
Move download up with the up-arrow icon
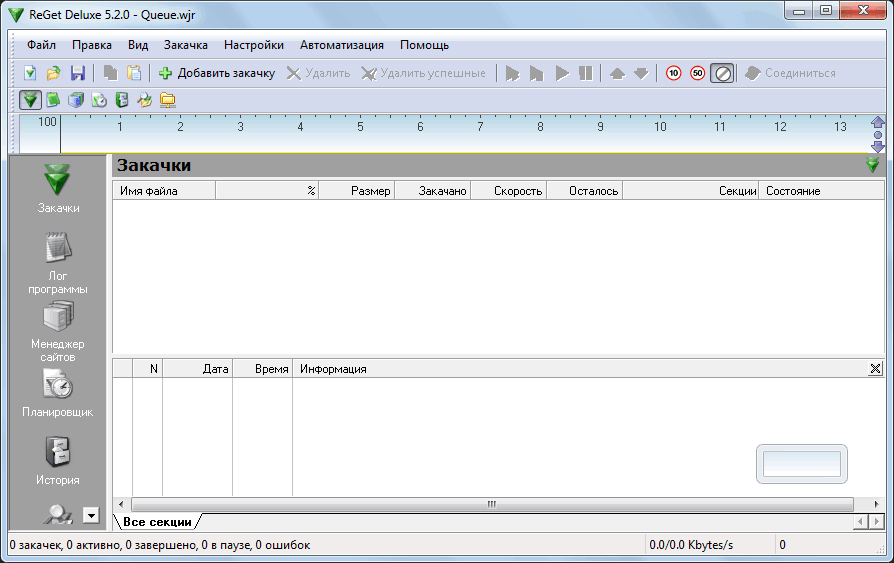pos(617,73)
